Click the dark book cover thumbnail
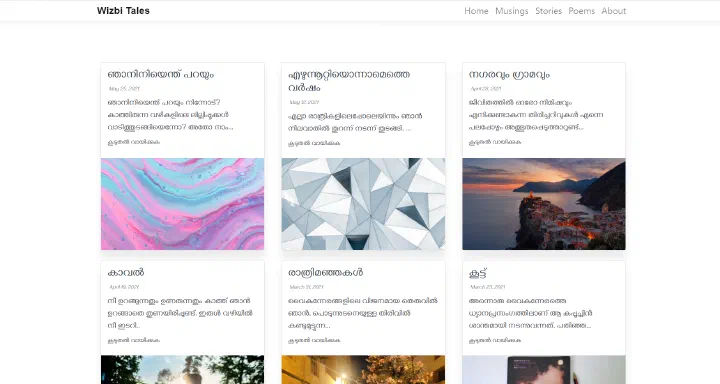The width and height of the screenshot is (720, 384). pos(544,369)
